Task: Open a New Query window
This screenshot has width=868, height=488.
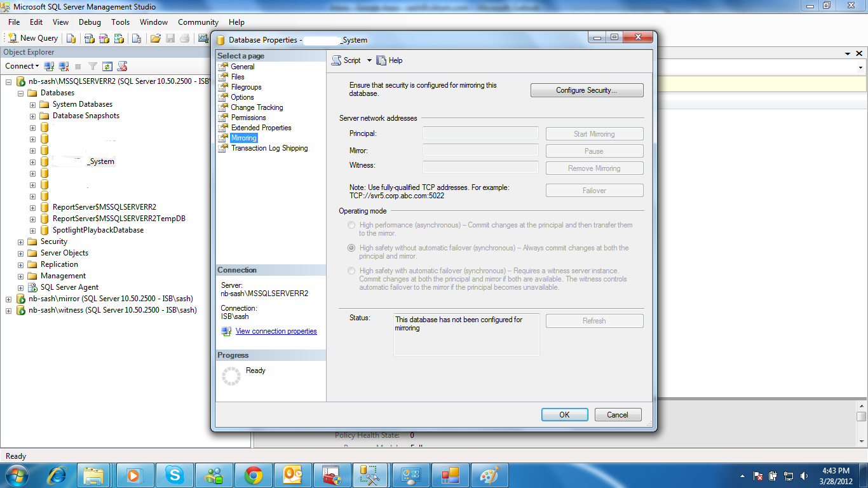Action: click(x=32, y=37)
